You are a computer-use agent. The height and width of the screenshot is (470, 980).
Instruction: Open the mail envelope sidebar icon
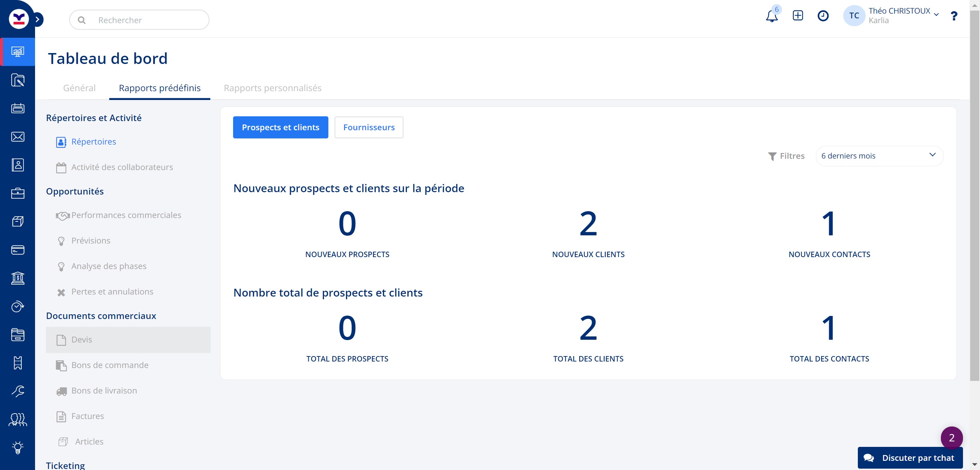(17, 137)
